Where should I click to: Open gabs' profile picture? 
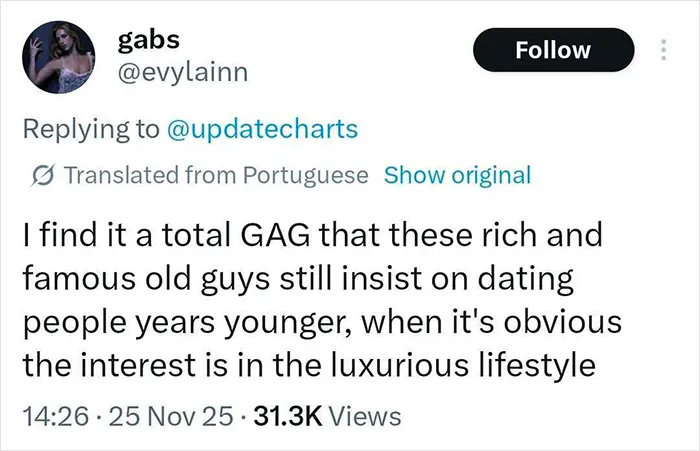pos(58,57)
